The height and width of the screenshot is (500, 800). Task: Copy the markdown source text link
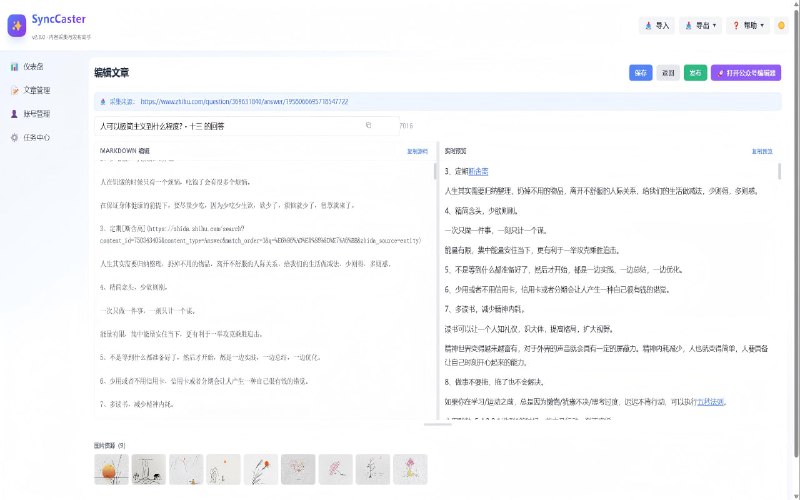tap(417, 151)
